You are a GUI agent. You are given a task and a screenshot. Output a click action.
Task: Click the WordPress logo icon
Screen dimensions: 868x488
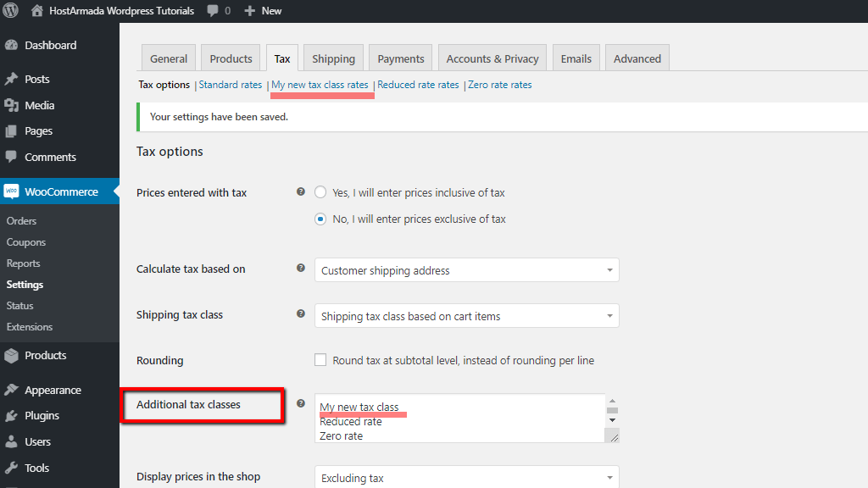click(11, 11)
